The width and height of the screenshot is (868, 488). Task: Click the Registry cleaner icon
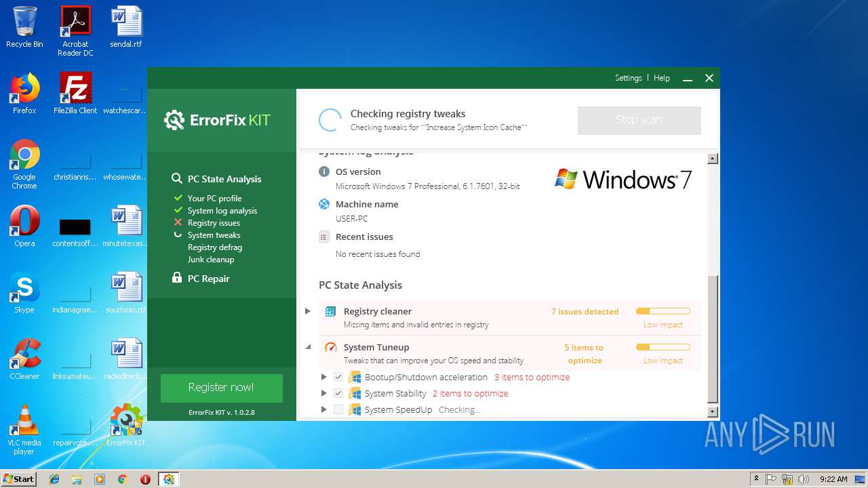pos(330,312)
